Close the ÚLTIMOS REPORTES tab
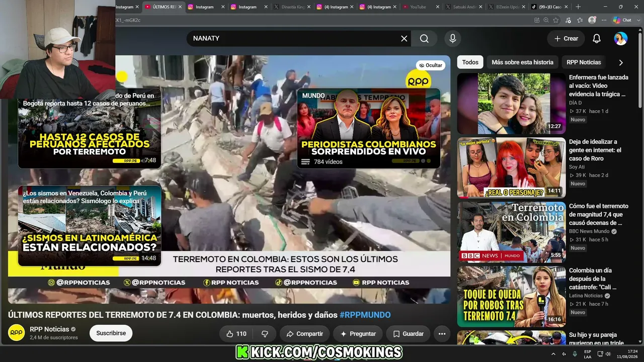 point(180,7)
